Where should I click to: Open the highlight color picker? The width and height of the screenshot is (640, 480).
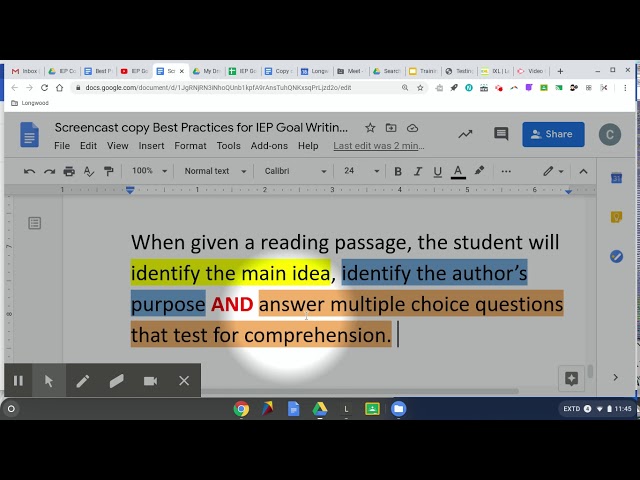479,171
